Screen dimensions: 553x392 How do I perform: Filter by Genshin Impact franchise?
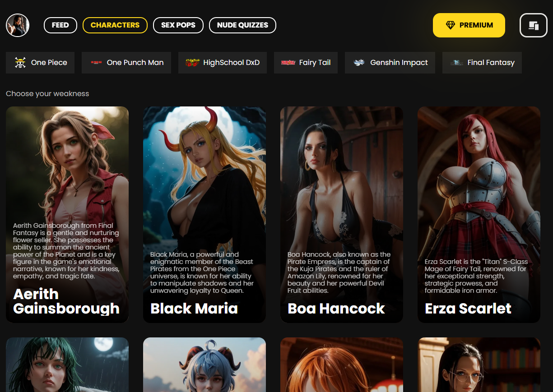click(x=390, y=63)
